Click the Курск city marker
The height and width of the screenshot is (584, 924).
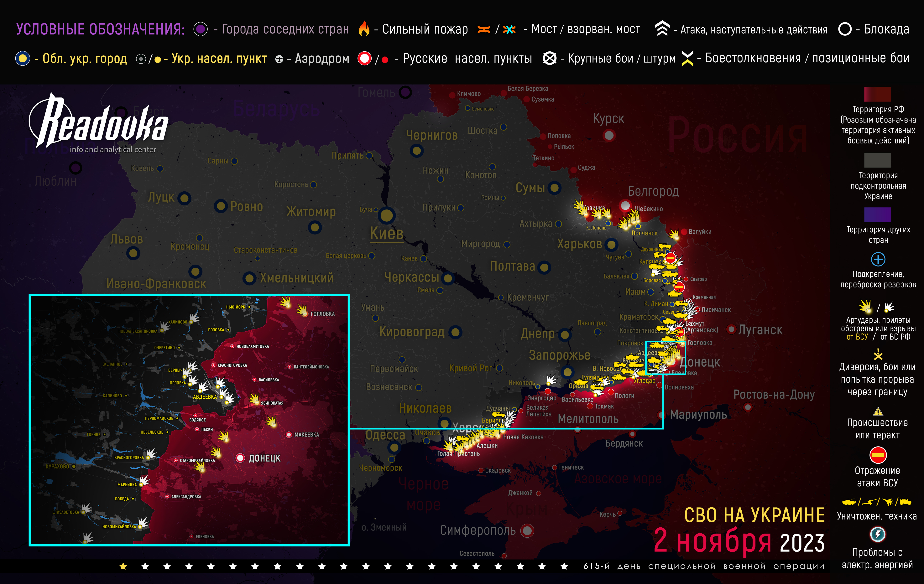coord(609,135)
